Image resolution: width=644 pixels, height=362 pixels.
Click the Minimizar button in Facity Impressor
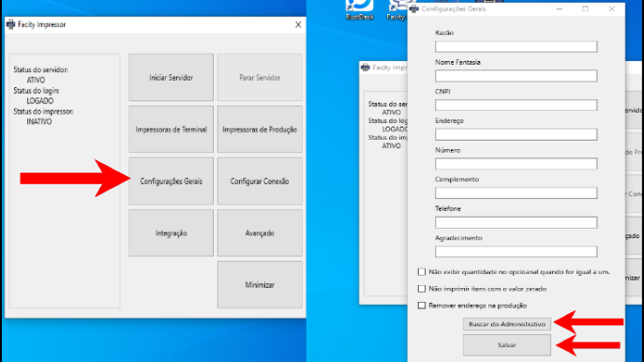(x=260, y=285)
